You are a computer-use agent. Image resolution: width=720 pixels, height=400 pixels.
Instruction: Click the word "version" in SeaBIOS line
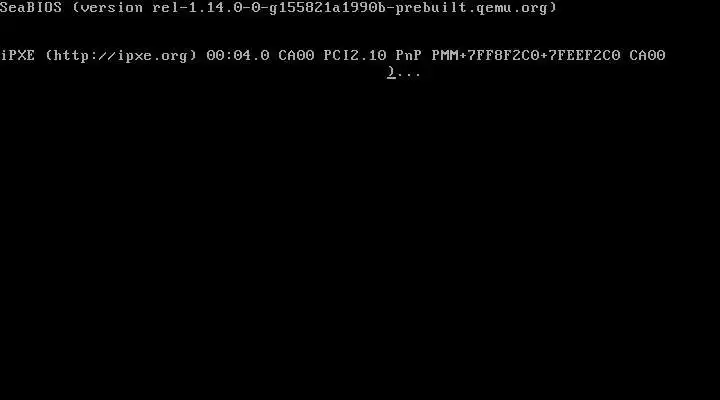click(112, 7)
